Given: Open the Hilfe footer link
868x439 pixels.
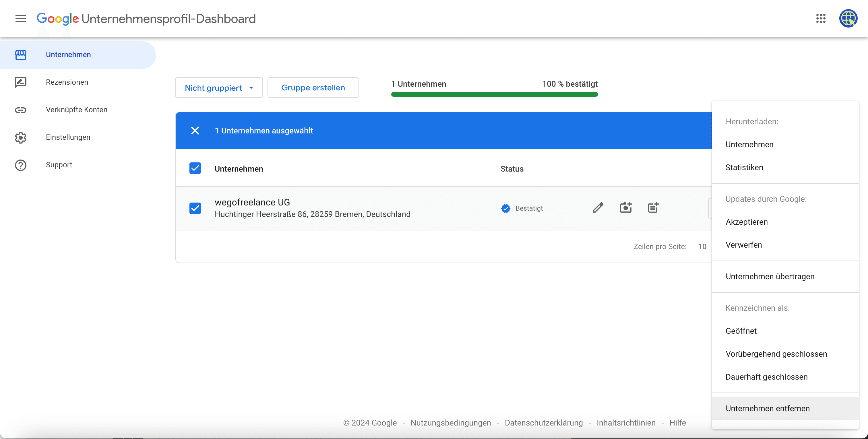Looking at the screenshot, I should [678, 423].
